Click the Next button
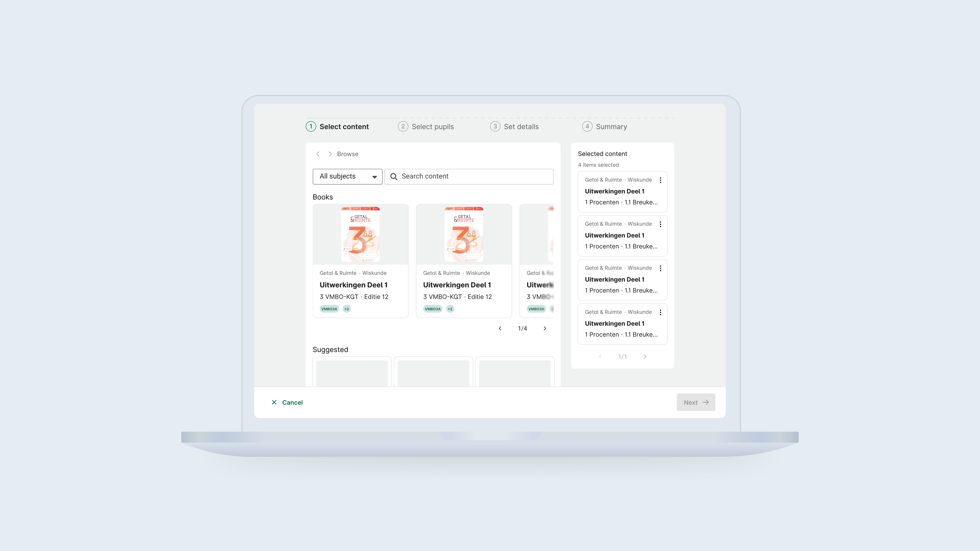Screen dimensions: 980x551 tap(695, 402)
